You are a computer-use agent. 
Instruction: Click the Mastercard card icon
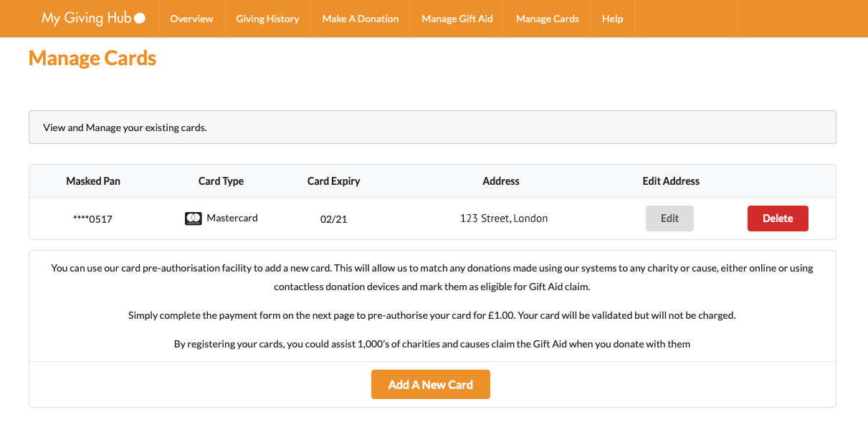193,218
